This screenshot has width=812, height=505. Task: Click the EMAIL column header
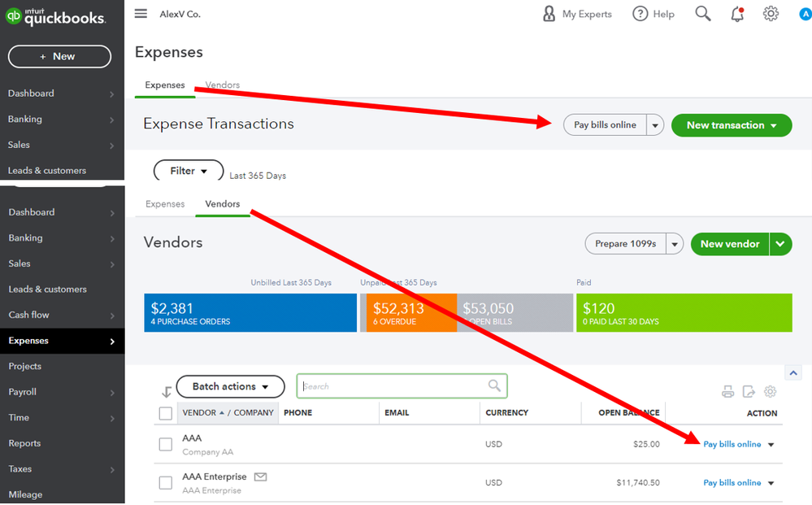[397, 413]
